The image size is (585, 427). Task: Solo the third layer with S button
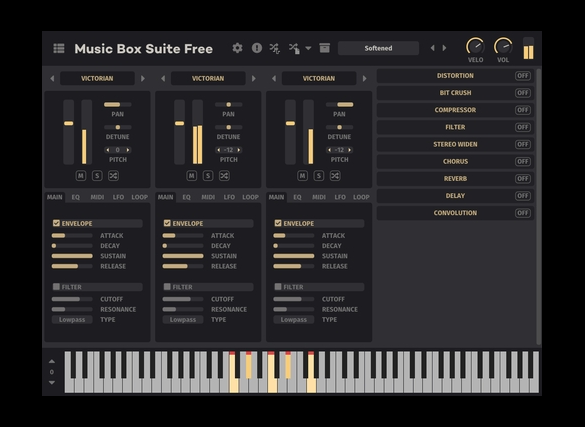coord(319,176)
